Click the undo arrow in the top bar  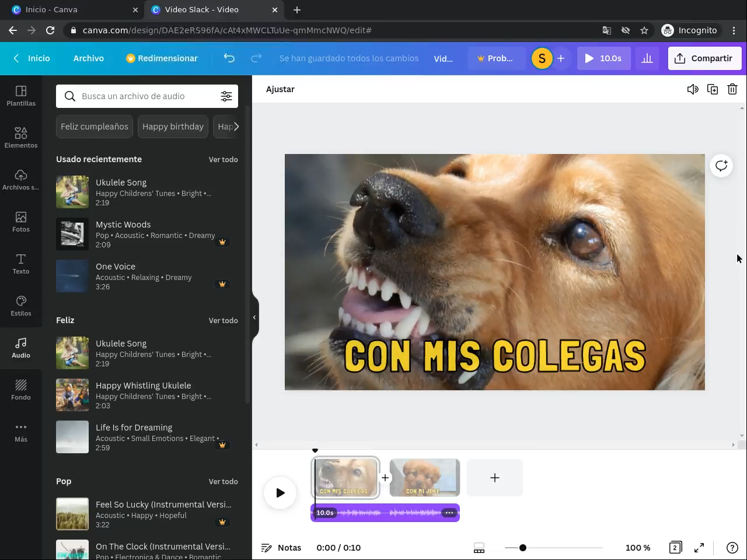coord(229,58)
